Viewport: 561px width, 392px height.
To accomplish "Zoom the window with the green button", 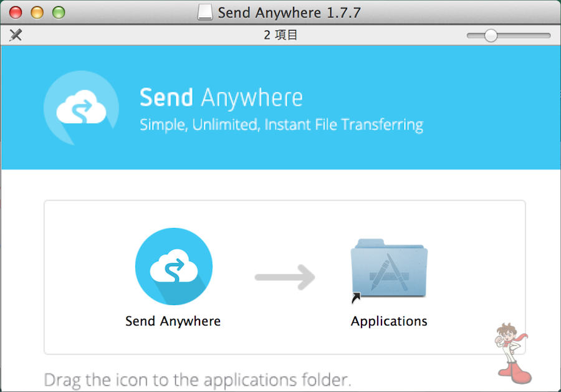I will coord(59,12).
